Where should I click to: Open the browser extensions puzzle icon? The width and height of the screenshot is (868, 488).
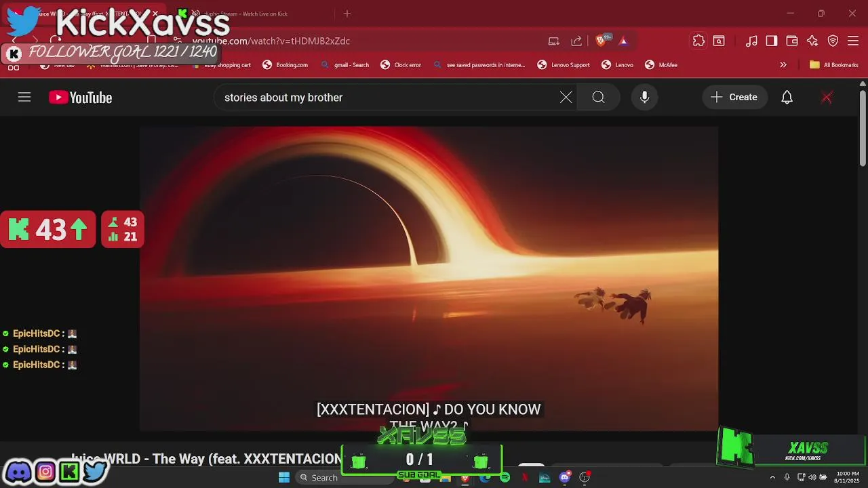click(698, 41)
